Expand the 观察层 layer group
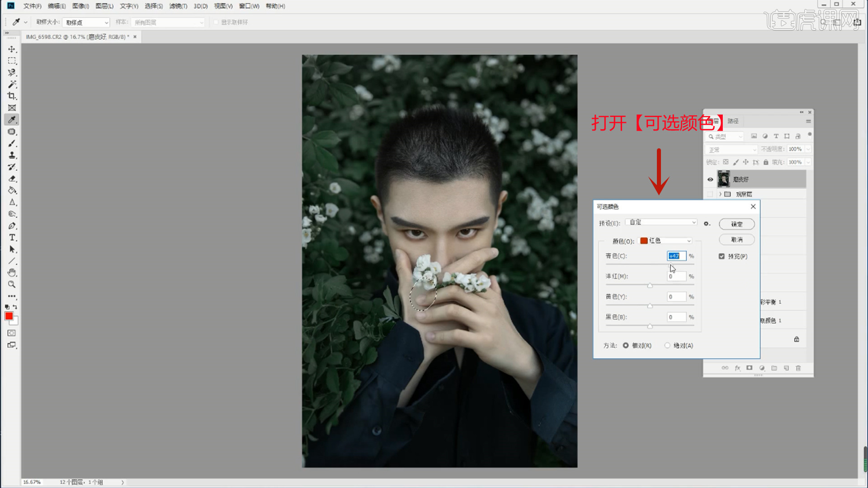The image size is (868, 488). click(720, 194)
